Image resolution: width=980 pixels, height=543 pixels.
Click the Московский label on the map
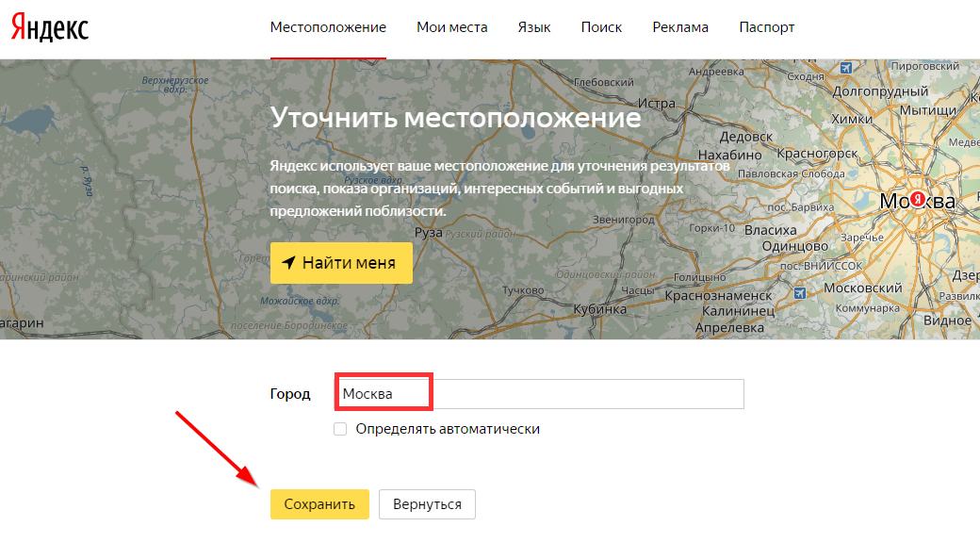coord(862,288)
